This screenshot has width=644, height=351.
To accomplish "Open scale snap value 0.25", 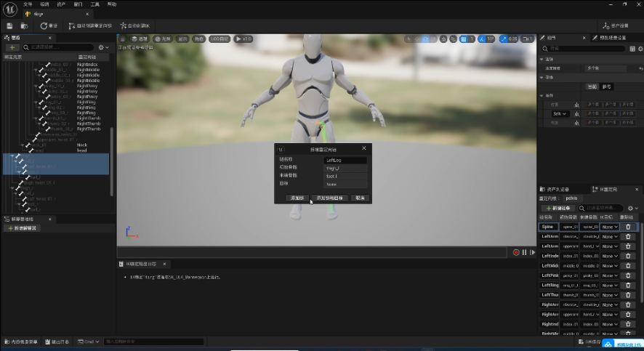I will 512,39.
